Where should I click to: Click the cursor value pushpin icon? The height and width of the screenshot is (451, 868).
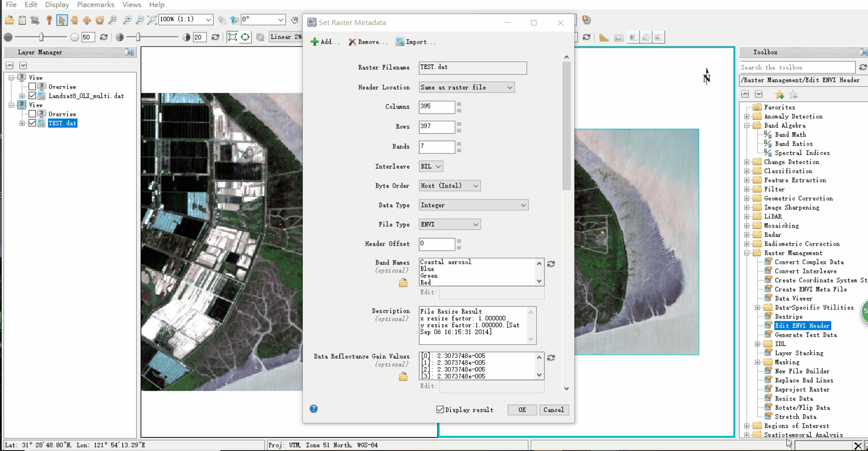pos(49,20)
